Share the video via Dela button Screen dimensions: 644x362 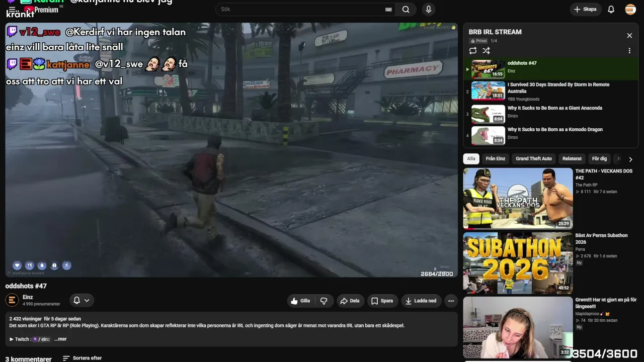(350, 301)
